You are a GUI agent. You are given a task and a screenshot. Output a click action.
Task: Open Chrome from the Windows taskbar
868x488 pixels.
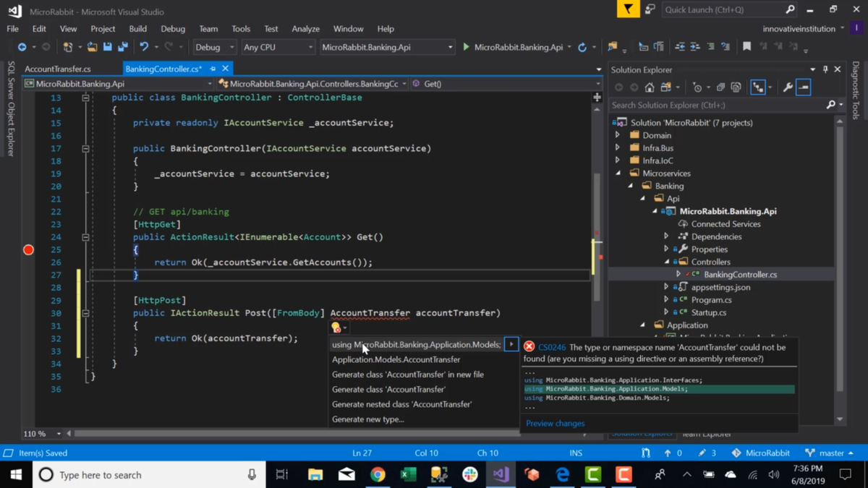coord(377,474)
